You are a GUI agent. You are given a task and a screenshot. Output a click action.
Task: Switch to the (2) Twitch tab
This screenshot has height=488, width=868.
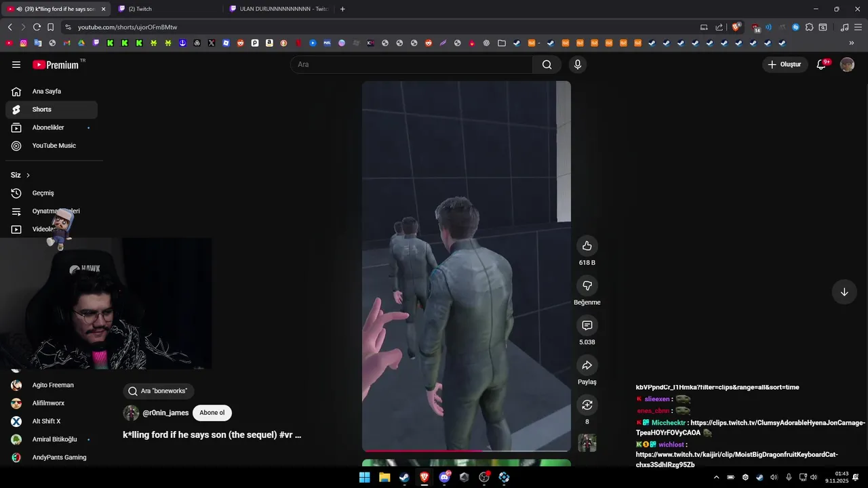click(170, 9)
